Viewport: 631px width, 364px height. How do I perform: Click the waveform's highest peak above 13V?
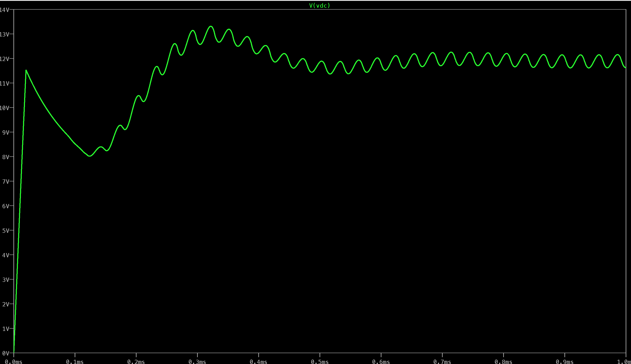(x=211, y=26)
